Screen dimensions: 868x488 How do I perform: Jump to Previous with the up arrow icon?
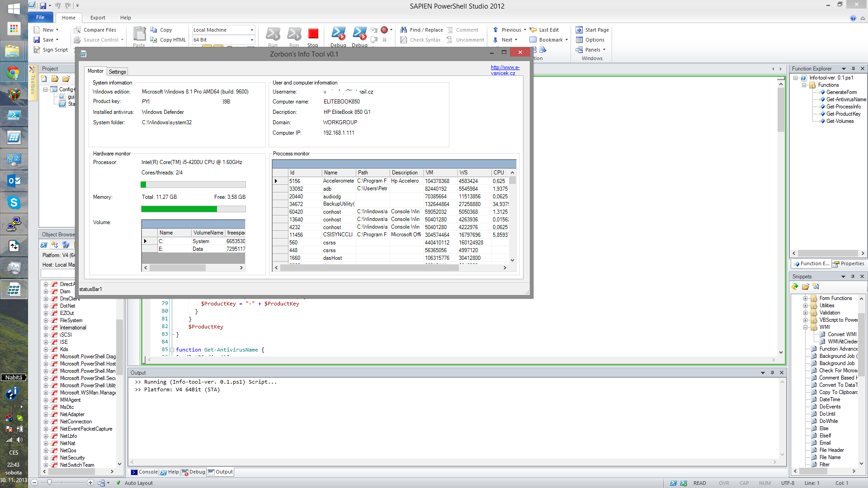point(495,30)
